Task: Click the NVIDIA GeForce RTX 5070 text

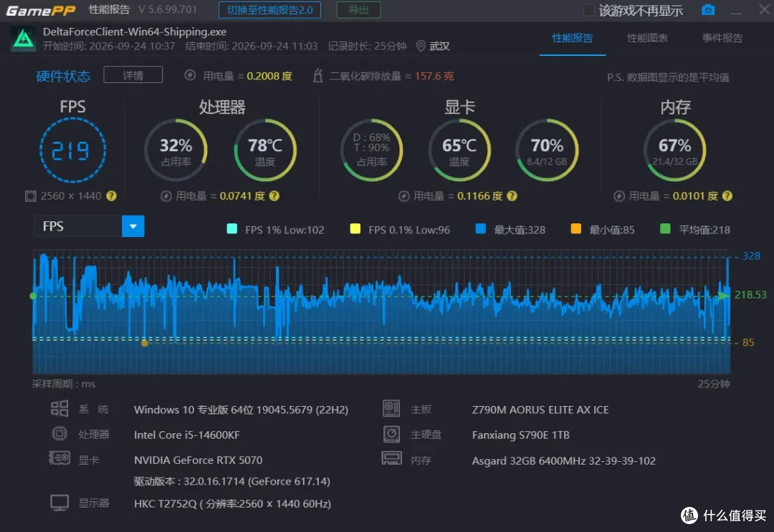Action: point(198,460)
